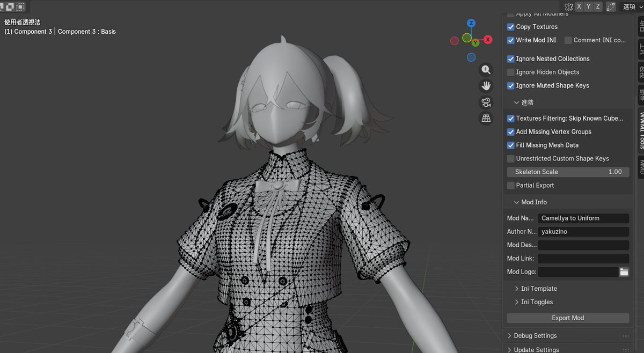Expand Ini Template section
Screen dimensions: 644x353
coord(536,289)
